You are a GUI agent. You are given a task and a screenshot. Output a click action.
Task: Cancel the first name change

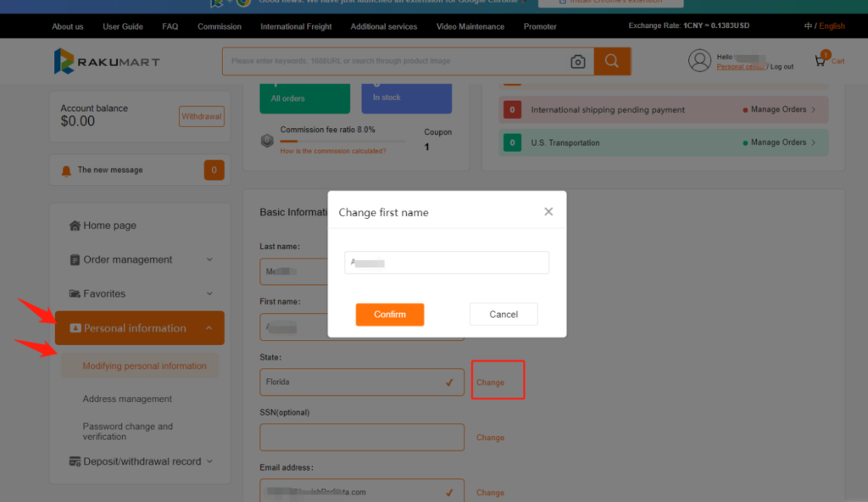point(504,315)
